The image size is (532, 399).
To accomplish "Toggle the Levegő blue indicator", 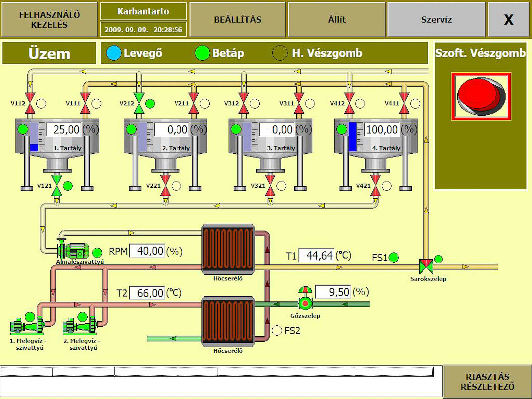I will [x=114, y=53].
